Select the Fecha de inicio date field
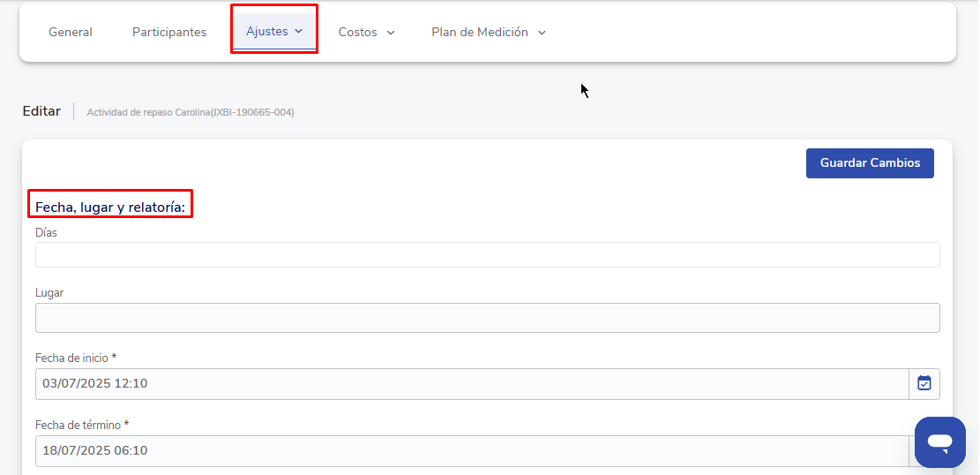The width and height of the screenshot is (980, 475). [471, 383]
